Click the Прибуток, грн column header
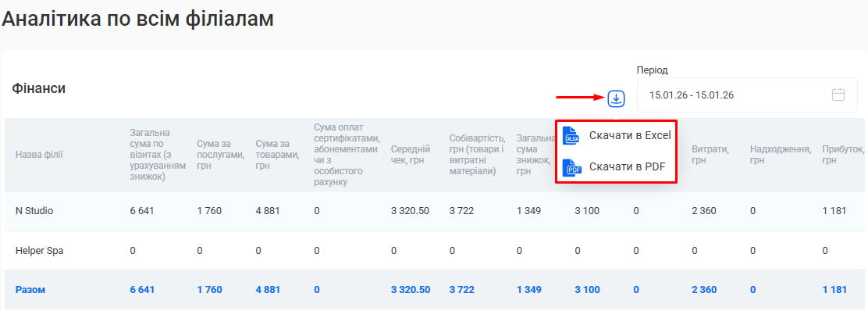The image size is (868, 311). coord(843,155)
